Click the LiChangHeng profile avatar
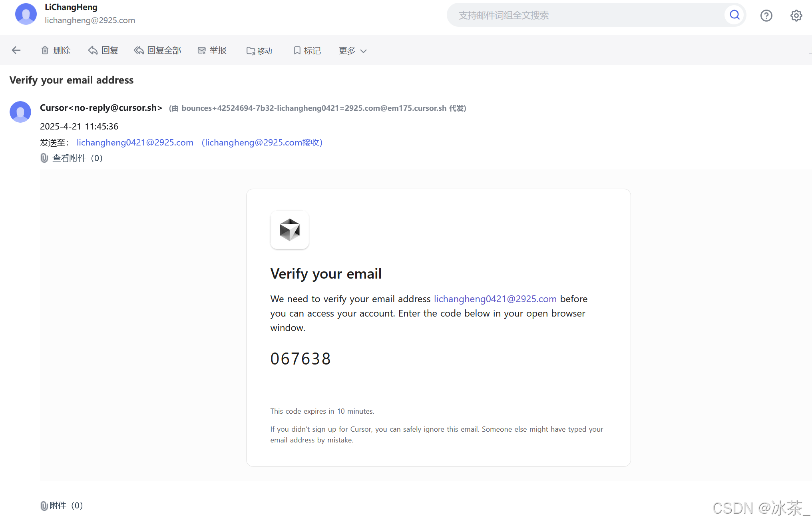Screen dimensions: 812x522 pyautogui.click(x=26, y=14)
